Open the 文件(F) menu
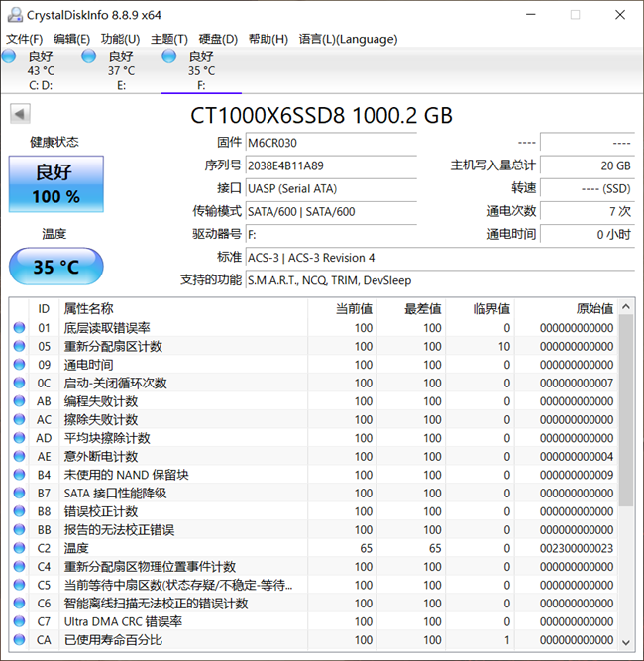The image size is (644, 661). (x=25, y=39)
